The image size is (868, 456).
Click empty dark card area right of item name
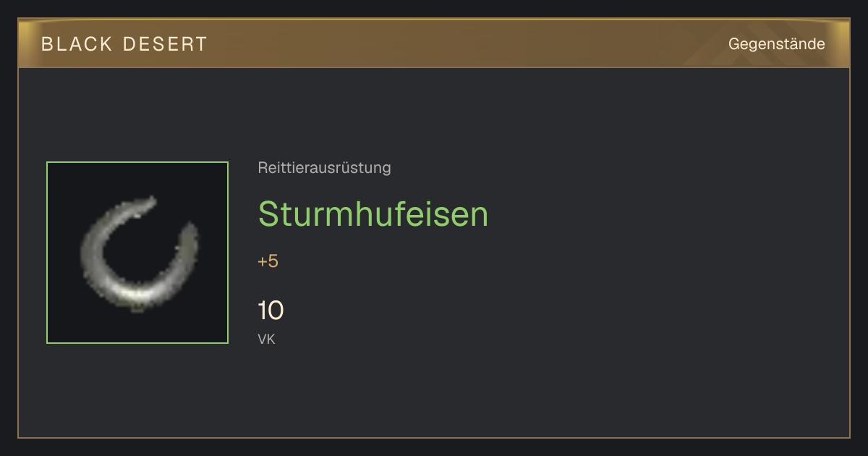tap(665, 214)
